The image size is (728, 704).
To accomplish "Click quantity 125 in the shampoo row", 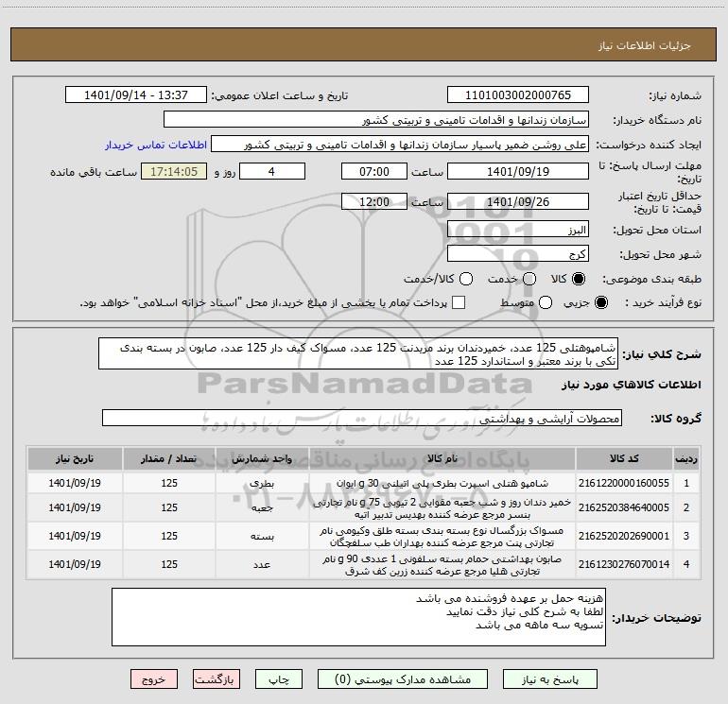I will (x=169, y=483).
